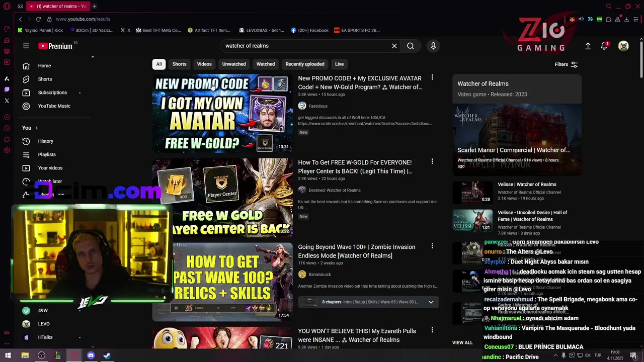This screenshot has width=644, height=362.
Task: Open the 'Going Beyond Wave 100+' video title
Action: pyautogui.click(x=357, y=251)
